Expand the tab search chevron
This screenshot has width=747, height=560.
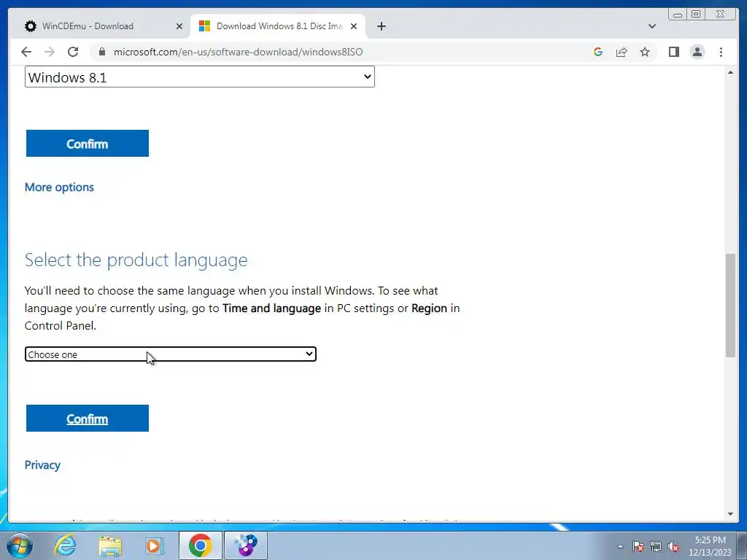[651, 26]
